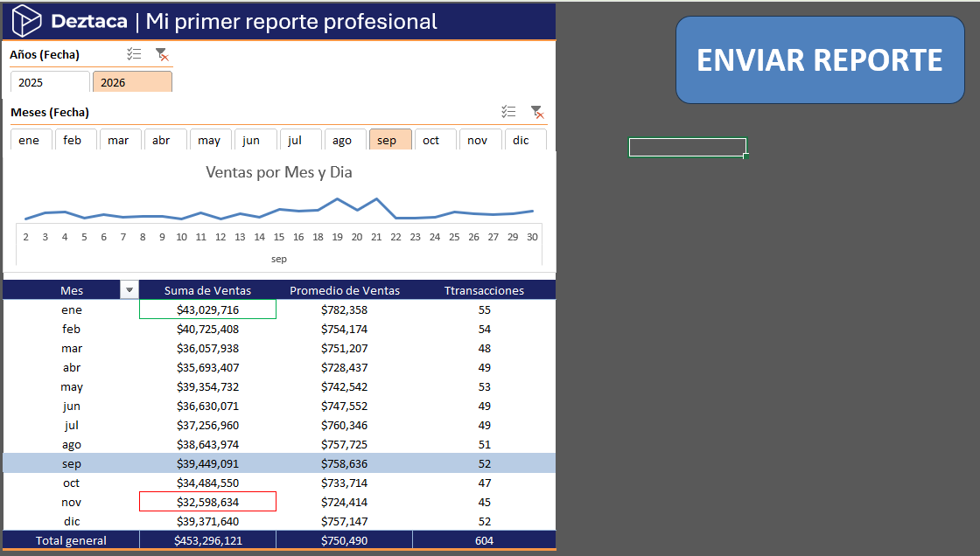The width and height of the screenshot is (980, 556).
Task: Select cell $39,354,732 for may
Action: [x=207, y=387]
